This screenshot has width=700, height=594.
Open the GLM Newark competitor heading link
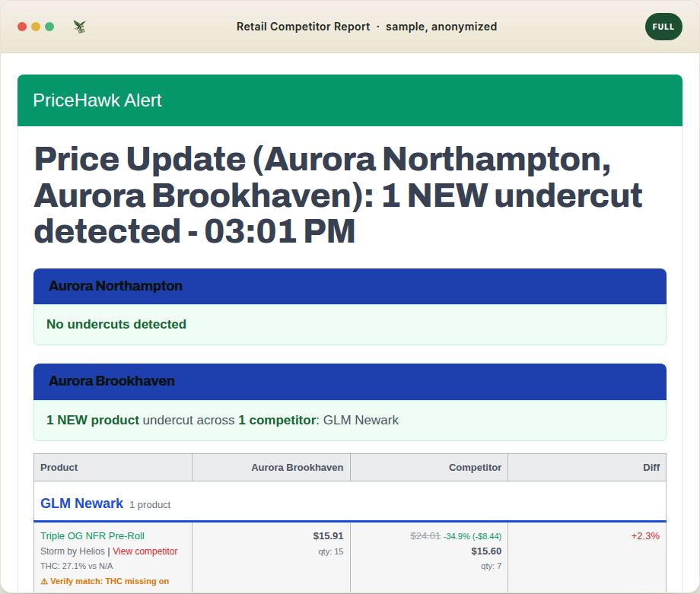click(81, 503)
